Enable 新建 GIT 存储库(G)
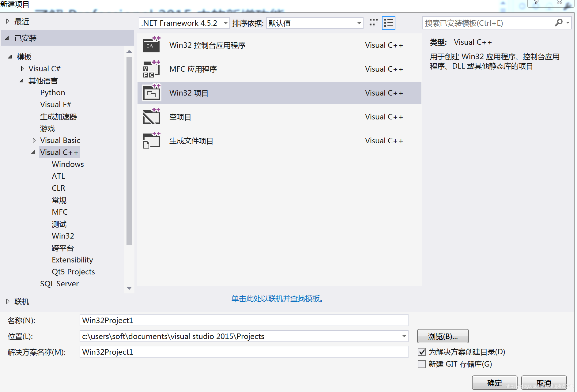This screenshot has height=392, width=577. coord(422,364)
